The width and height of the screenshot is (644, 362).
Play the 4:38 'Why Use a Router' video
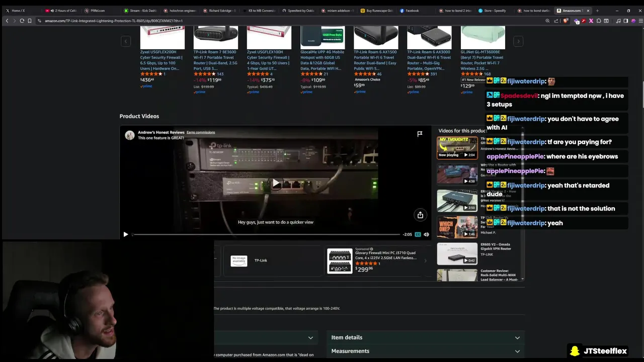tap(457, 174)
